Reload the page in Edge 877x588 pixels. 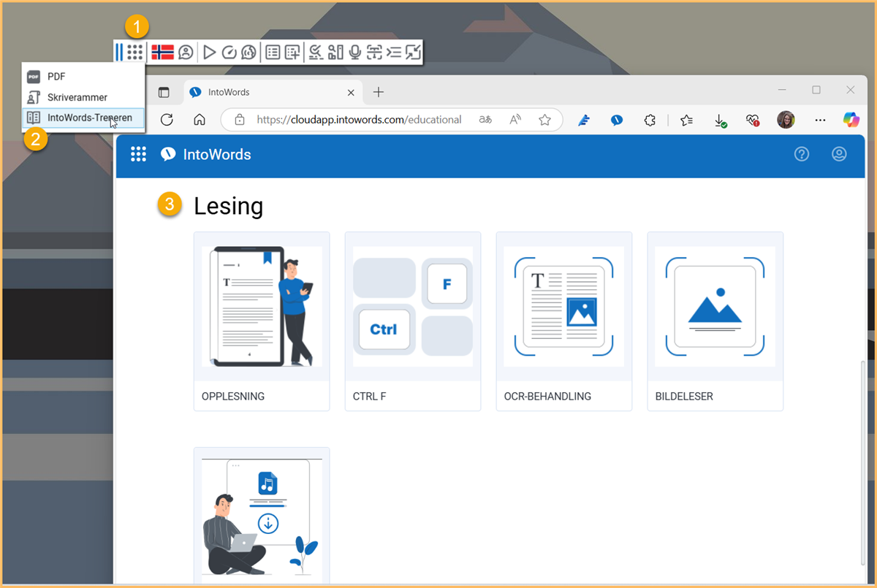(x=167, y=120)
